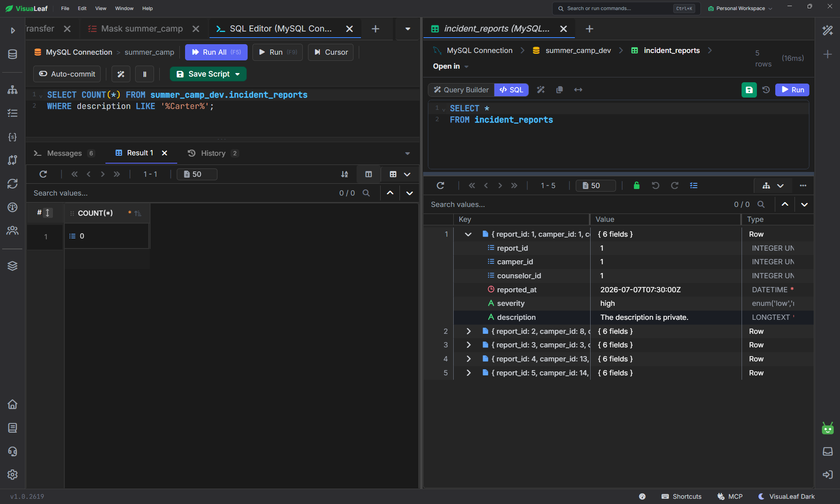The width and height of the screenshot is (840, 504).
Task: Switch to the Messages tab
Action: pos(64,153)
